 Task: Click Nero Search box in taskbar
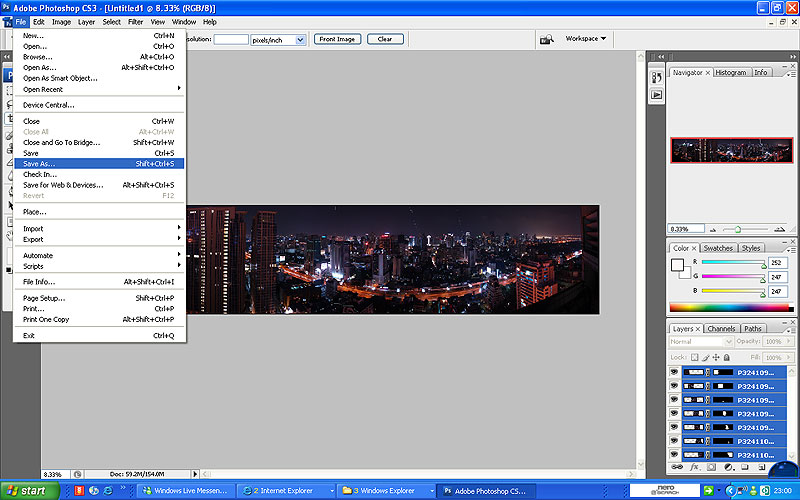[x=665, y=490]
